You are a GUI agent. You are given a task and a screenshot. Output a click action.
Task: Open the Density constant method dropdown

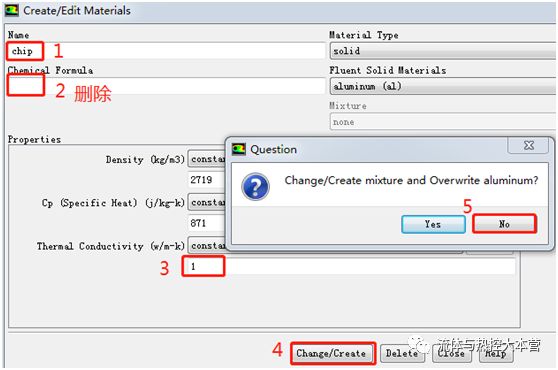pyautogui.click(x=207, y=159)
